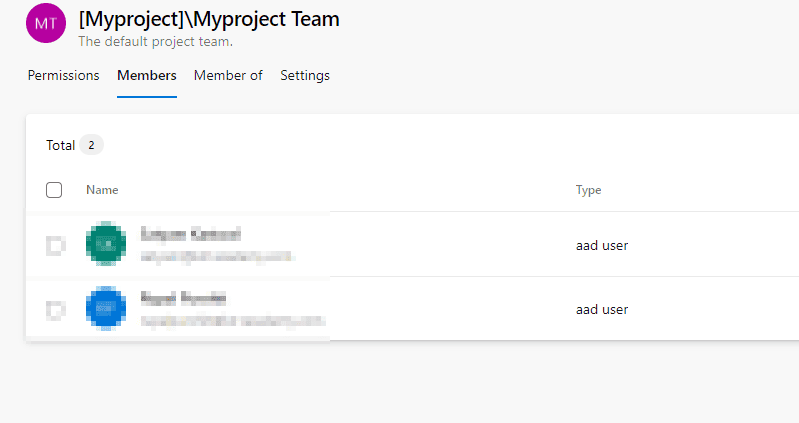Click the green avatar of first member
Screen dimensions: 799x423
click(105, 245)
